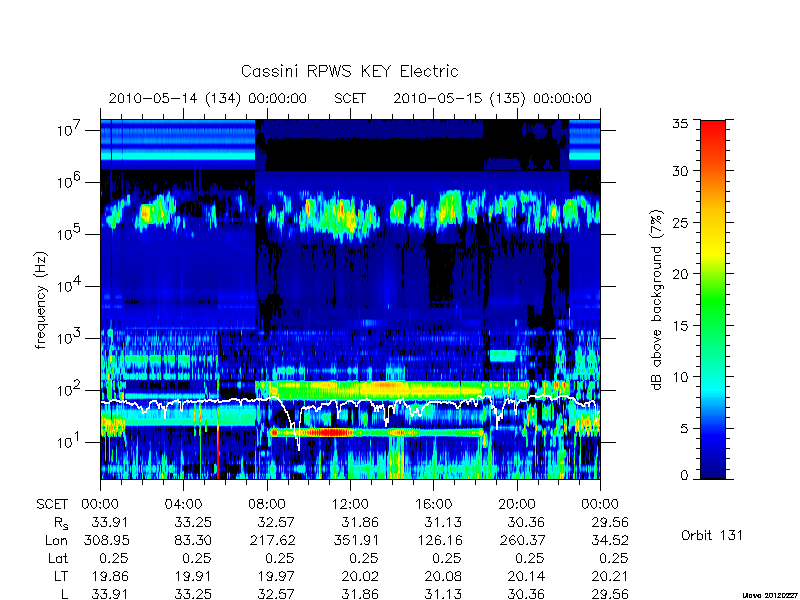
Task: Click the 10^7 frequency tick label
Action: pos(68,130)
